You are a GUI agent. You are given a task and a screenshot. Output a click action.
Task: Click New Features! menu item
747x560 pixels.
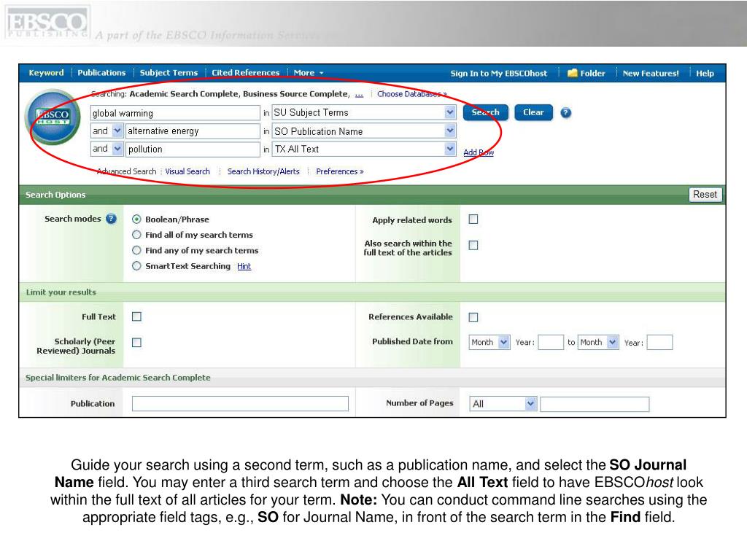[651, 74]
